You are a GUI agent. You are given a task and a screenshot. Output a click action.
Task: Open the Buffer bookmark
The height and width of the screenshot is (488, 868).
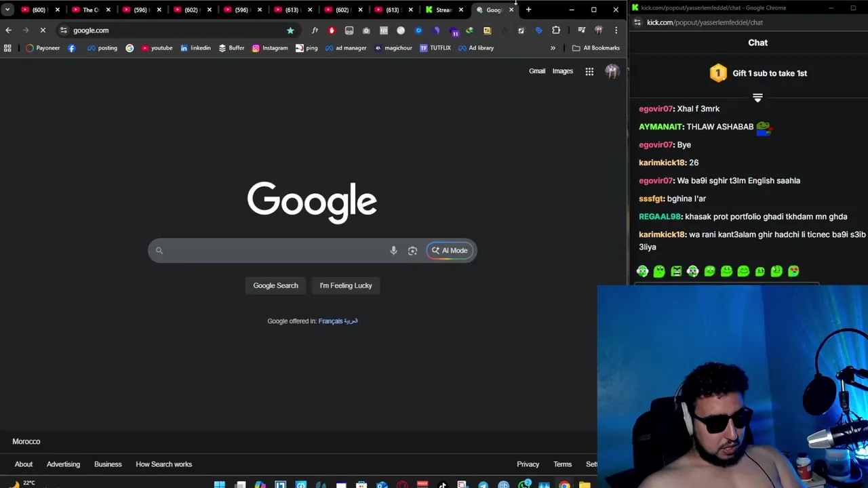coord(231,48)
